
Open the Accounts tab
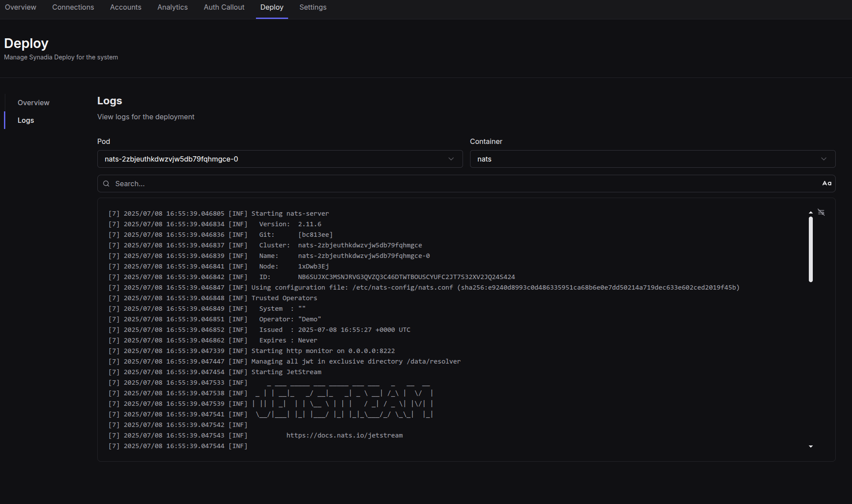point(126,7)
